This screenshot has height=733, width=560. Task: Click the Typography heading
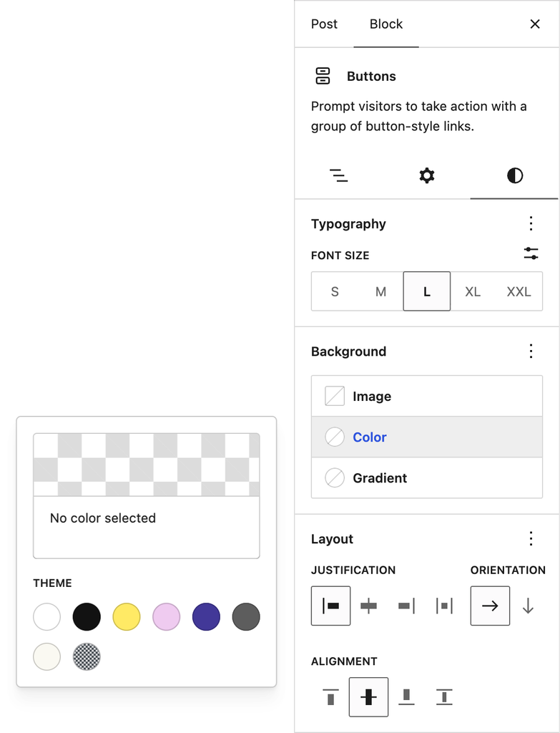click(348, 224)
